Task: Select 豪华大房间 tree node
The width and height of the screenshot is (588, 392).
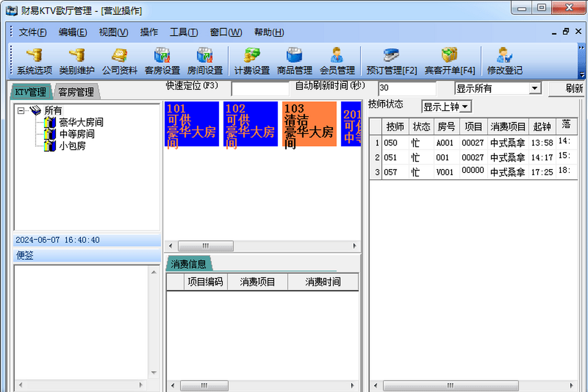Action: click(x=81, y=122)
